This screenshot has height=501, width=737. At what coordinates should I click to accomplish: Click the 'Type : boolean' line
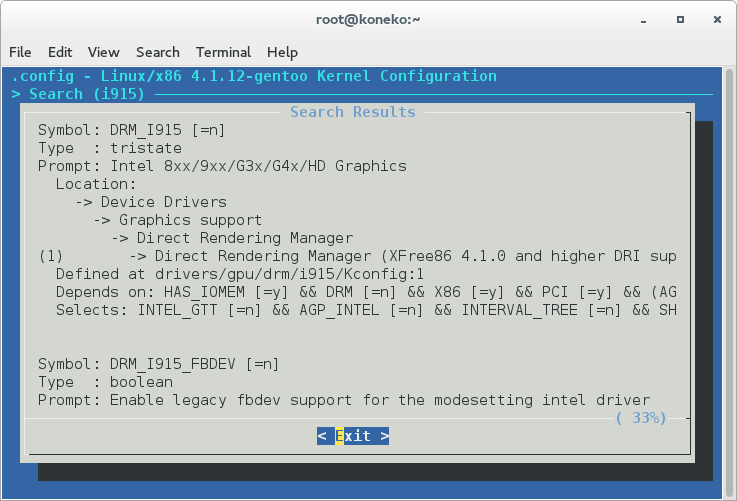105,382
